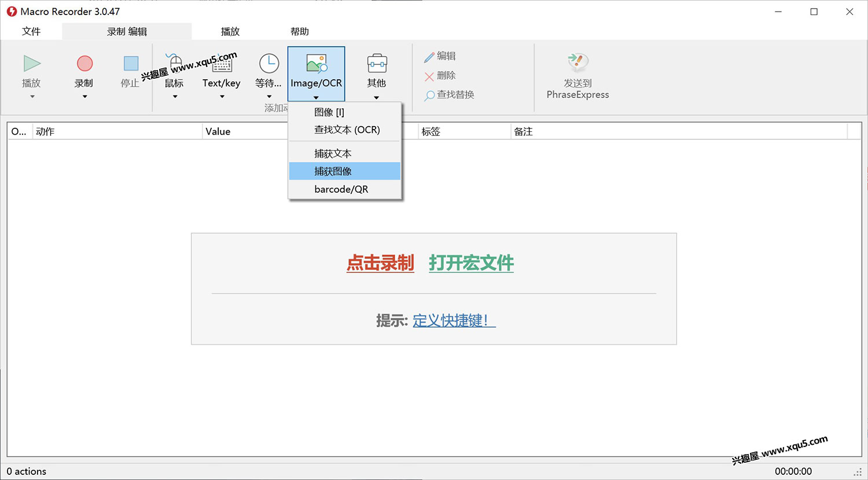Open the Wait (等待) clock icon
The height and width of the screenshot is (480, 868).
(x=269, y=64)
